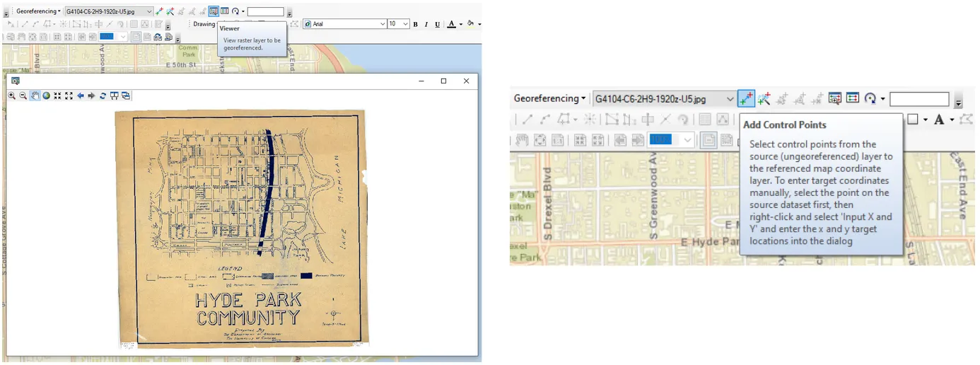980x365 pixels.
Task: Toggle Italic text formatting
Action: coord(426,24)
